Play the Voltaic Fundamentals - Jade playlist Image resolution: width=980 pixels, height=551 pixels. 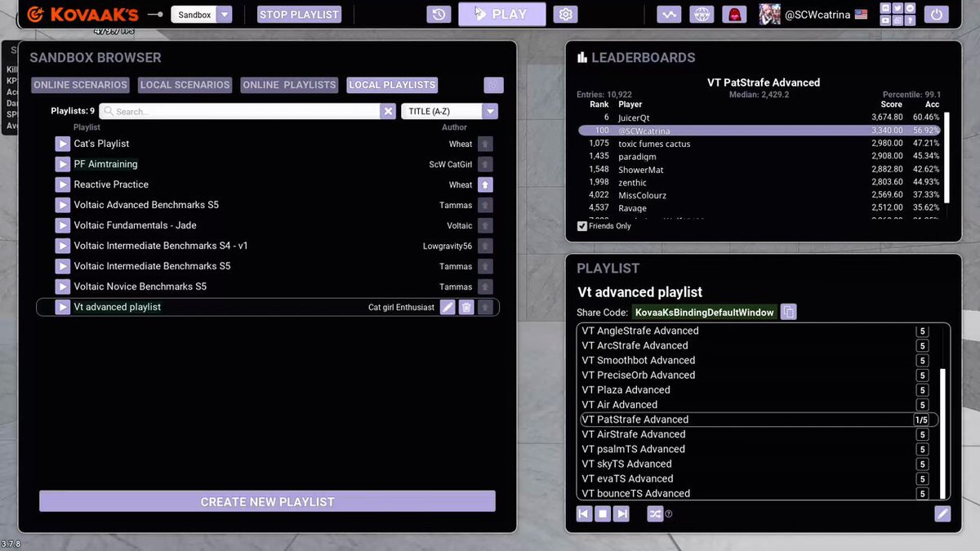(x=63, y=225)
